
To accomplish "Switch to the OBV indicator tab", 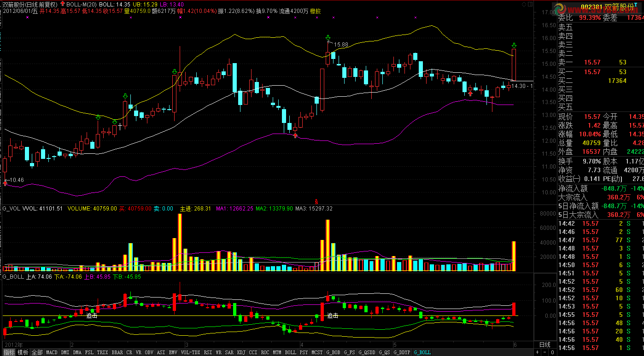I will point(149,352).
